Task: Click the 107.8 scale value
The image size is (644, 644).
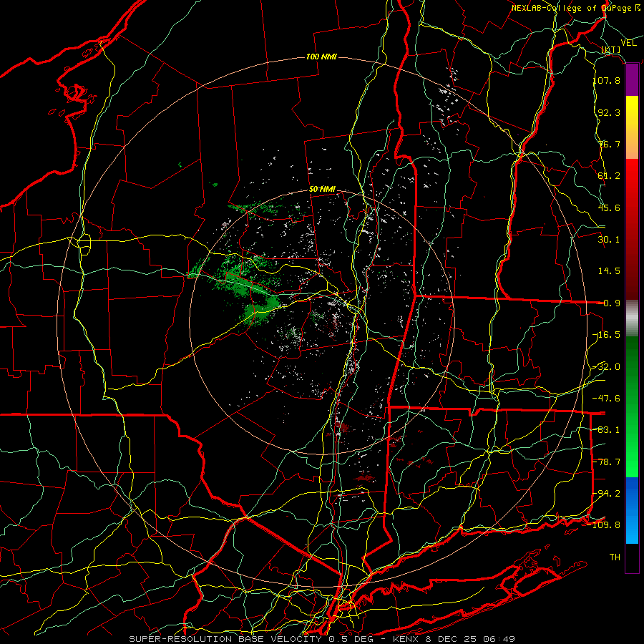Action: 607,80
